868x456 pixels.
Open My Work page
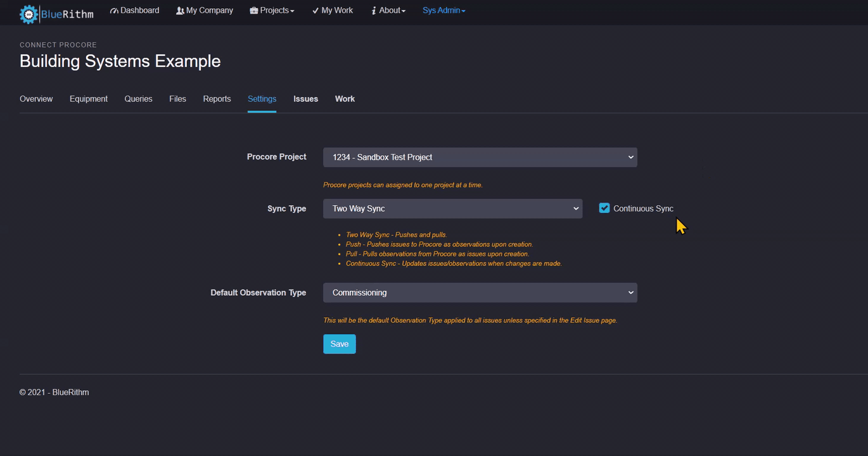pos(333,10)
